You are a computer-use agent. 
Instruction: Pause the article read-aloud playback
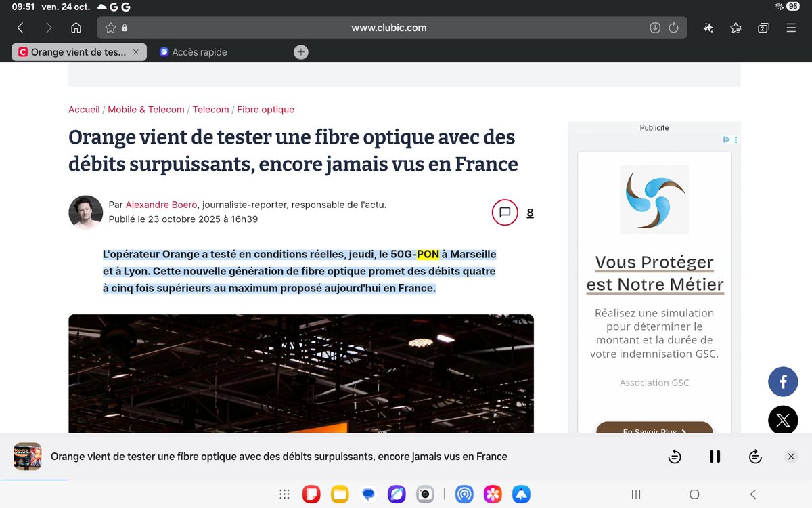pyautogui.click(x=715, y=457)
